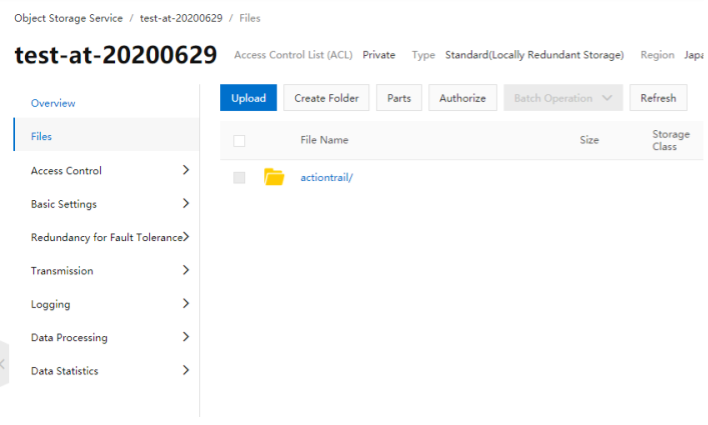The height and width of the screenshot is (425, 708).
Task: Expand the Logging section chevron
Action: coord(186,304)
